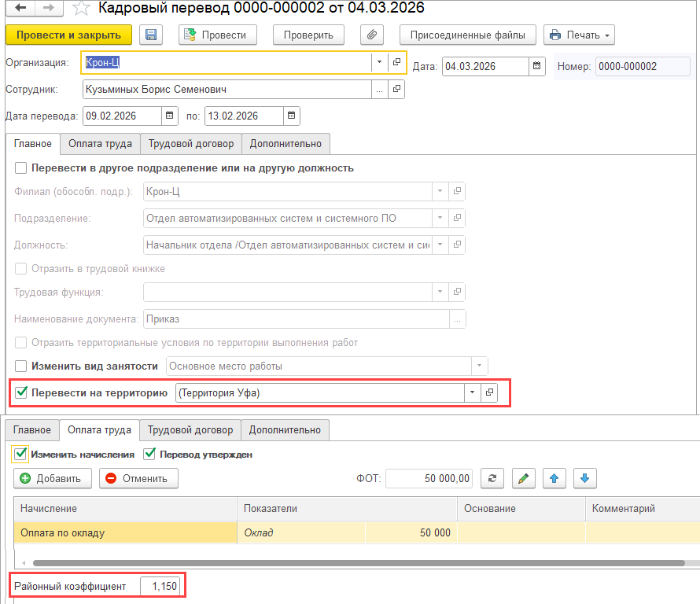The width and height of the screenshot is (700, 604).
Task: Open the lower 'Дополнительно' tab
Action: tap(286, 430)
